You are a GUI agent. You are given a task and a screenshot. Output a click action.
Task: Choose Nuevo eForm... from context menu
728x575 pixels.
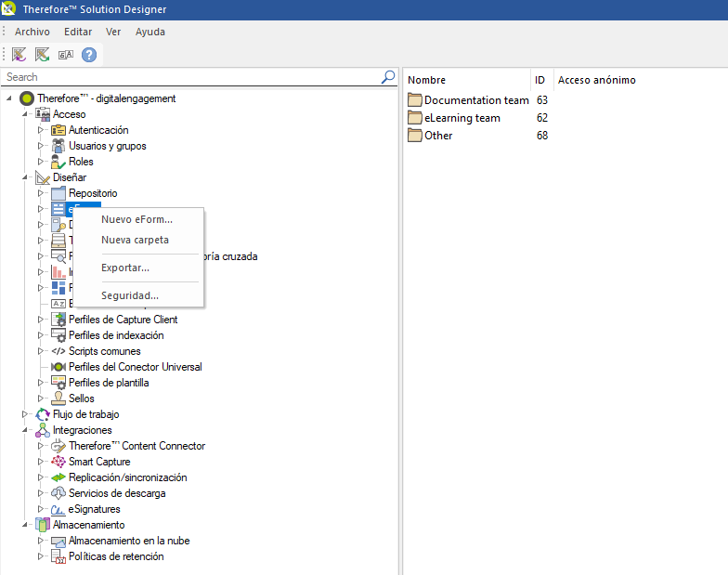click(138, 219)
